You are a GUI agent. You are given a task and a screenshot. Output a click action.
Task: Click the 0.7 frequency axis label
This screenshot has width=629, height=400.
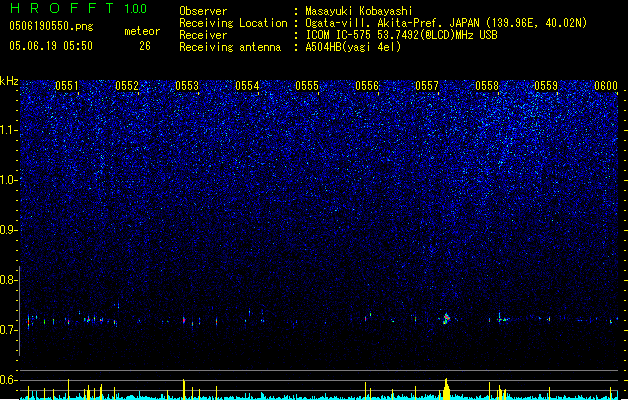9,330
